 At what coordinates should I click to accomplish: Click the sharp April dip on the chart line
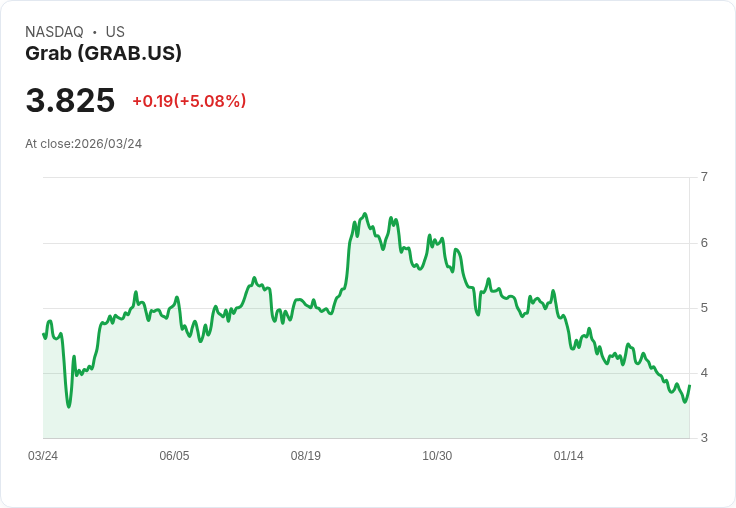coord(69,406)
